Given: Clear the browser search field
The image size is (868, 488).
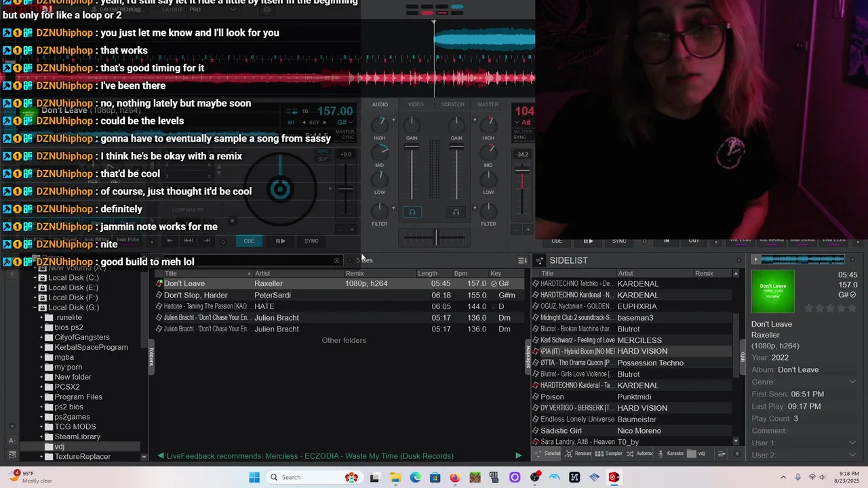Looking at the screenshot, I should 336,260.
